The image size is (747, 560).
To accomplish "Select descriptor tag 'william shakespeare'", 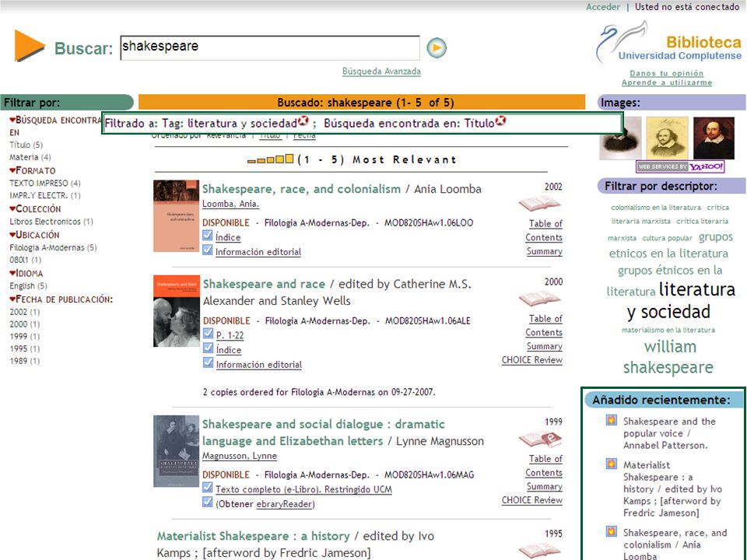I will coord(669,357).
